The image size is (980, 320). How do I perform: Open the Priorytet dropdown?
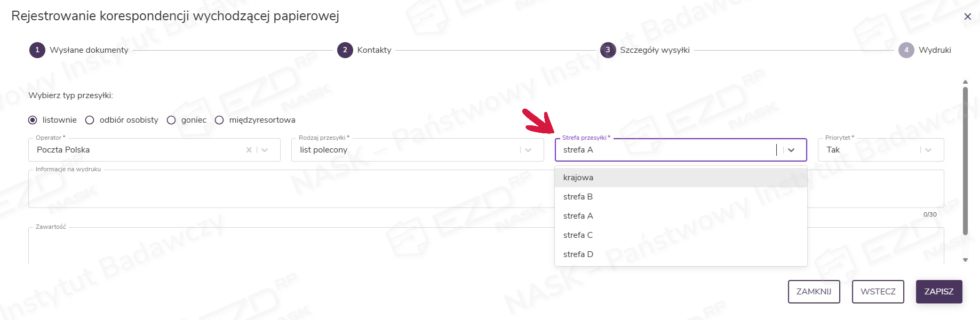click(928, 150)
